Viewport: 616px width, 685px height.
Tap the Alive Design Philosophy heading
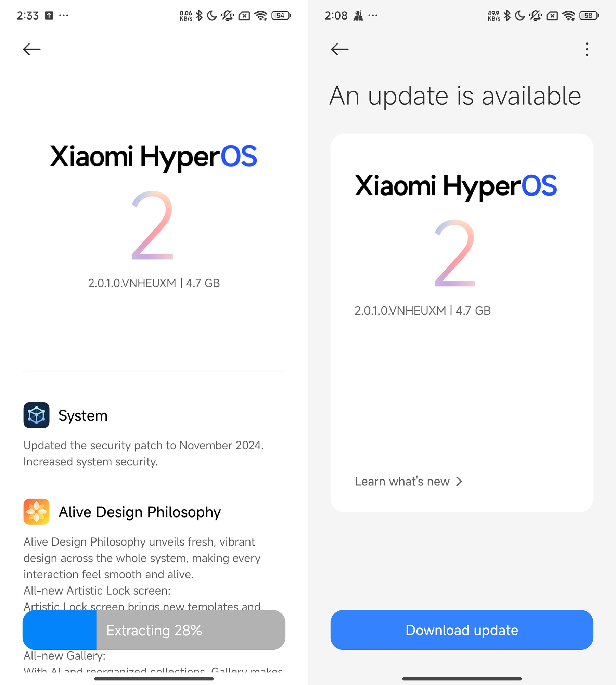pyautogui.click(x=140, y=512)
